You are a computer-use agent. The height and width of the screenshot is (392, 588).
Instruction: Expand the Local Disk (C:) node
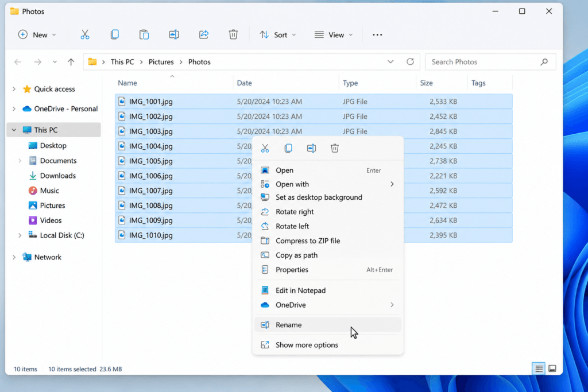[20, 235]
